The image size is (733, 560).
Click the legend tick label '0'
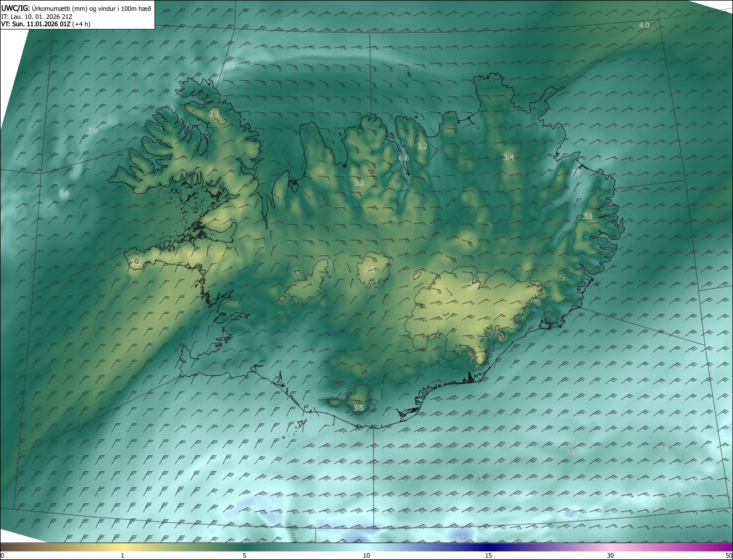click(x=2, y=556)
